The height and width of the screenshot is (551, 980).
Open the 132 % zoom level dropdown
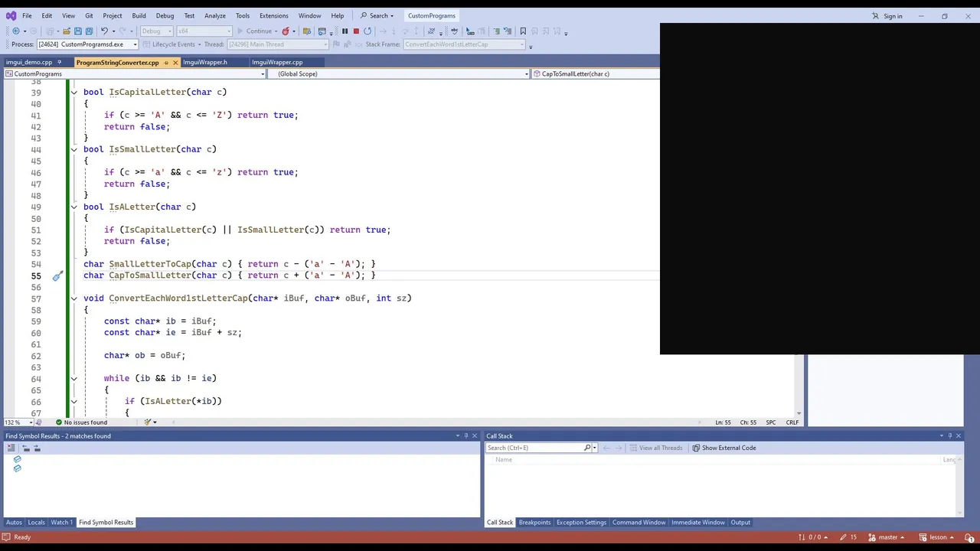tap(18, 422)
